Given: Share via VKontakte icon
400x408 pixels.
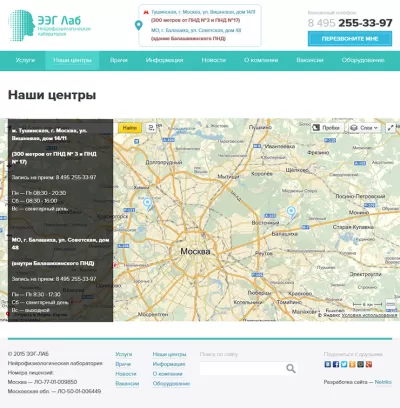Looking at the screenshot, I should pos(328,364).
